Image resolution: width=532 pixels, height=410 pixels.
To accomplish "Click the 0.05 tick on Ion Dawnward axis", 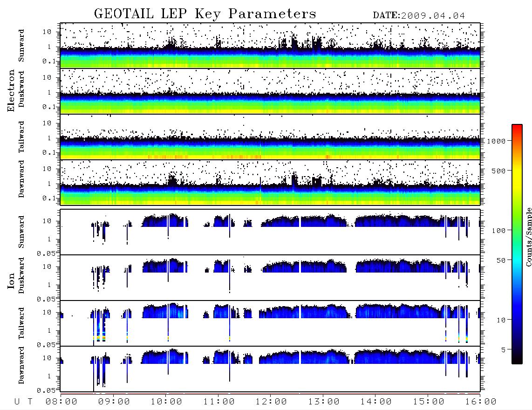I will click(46, 390).
